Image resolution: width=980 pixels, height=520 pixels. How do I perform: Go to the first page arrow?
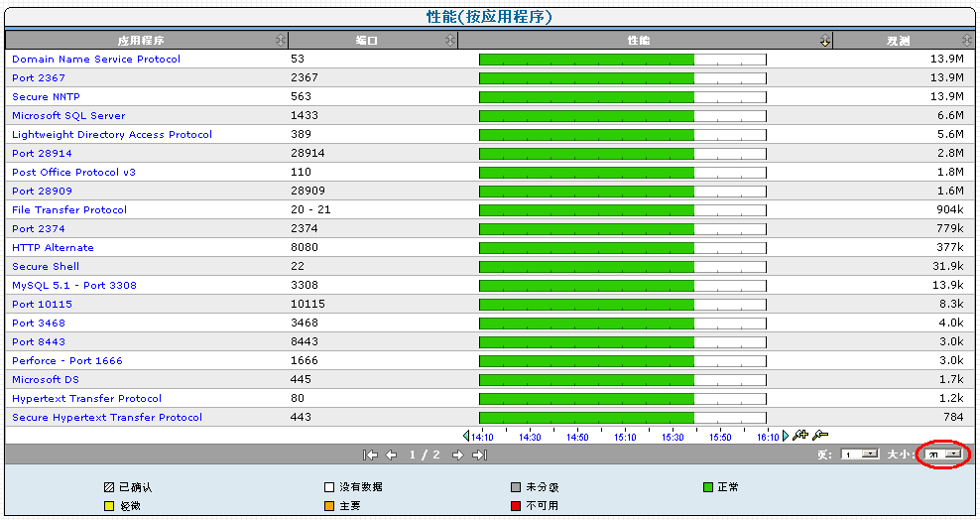371,455
